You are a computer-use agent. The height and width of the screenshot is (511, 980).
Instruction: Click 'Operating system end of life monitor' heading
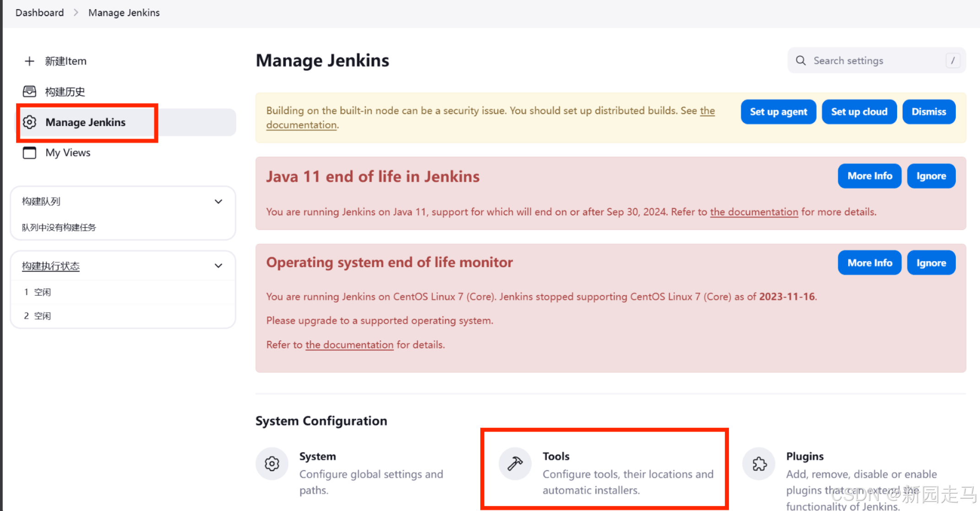coord(389,262)
